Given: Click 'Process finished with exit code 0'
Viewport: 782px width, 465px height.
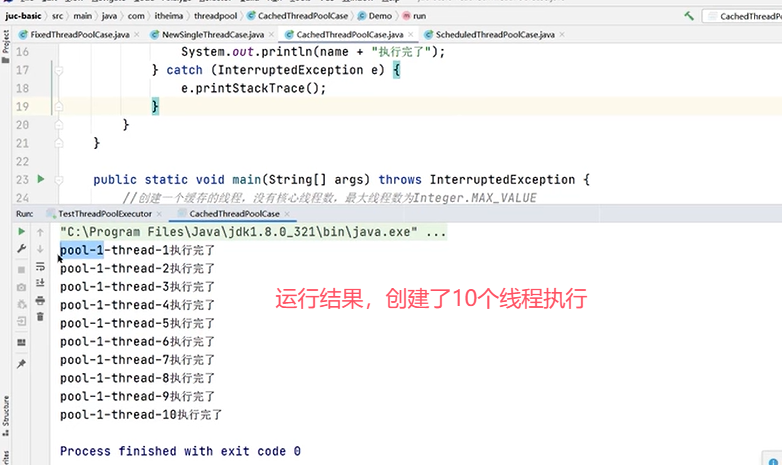Looking at the screenshot, I should (x=180, y=451).
